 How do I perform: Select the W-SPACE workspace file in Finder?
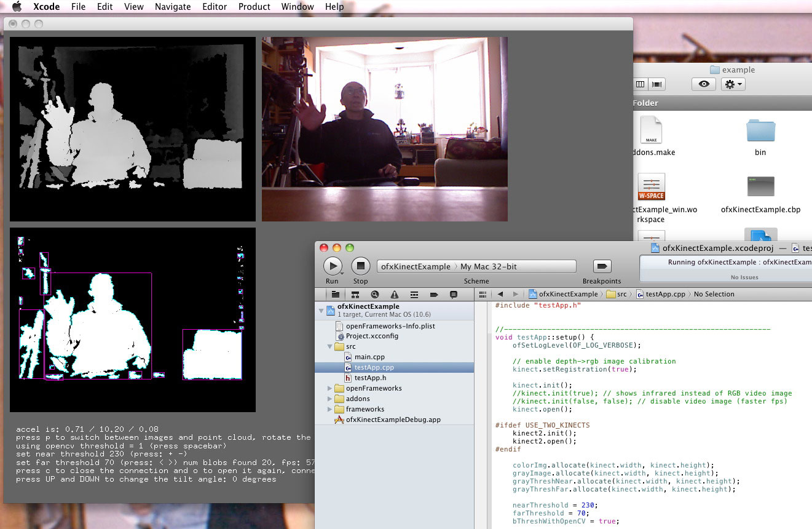pyautogui.click(x=652, y=187)
